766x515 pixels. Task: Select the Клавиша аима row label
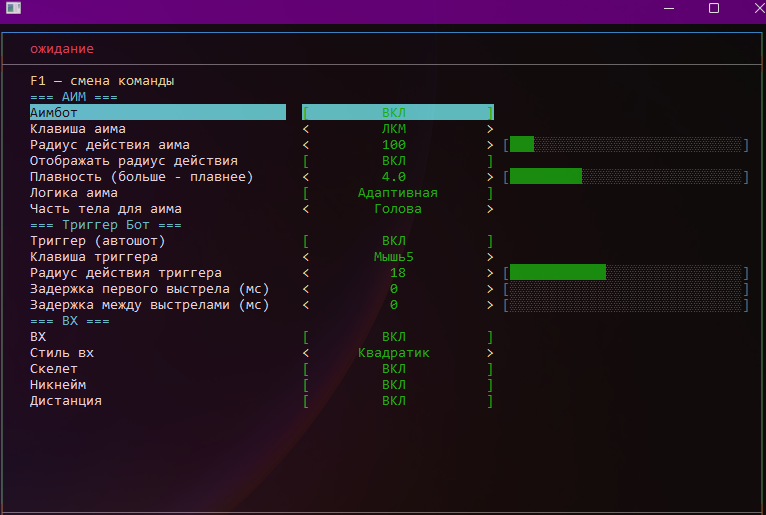click(x=78, y=129)
